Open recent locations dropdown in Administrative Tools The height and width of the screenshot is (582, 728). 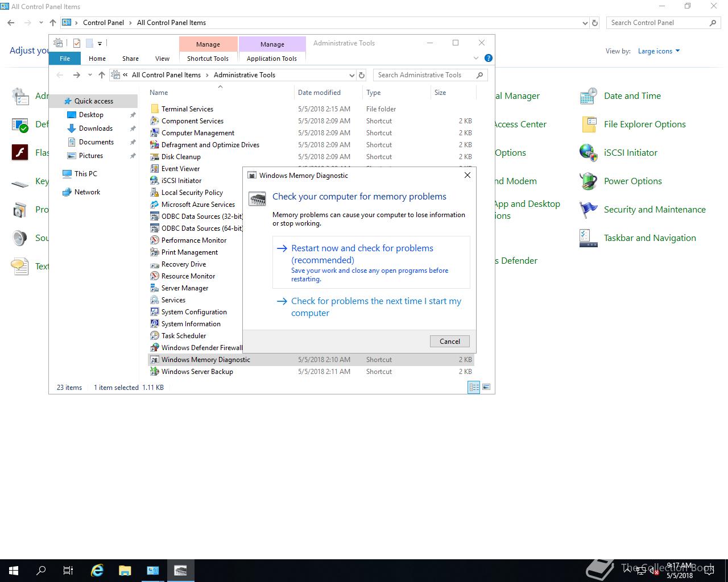(x=90, y=75)
